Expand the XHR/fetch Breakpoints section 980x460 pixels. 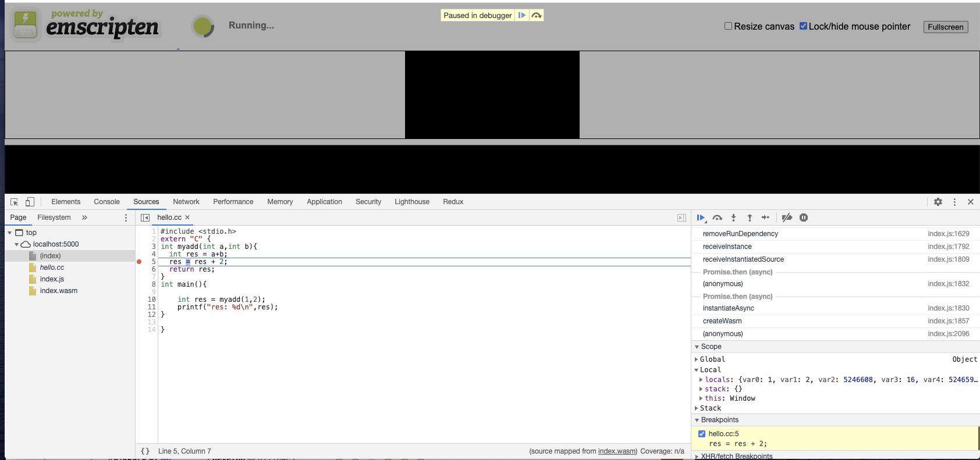(697, 457)
